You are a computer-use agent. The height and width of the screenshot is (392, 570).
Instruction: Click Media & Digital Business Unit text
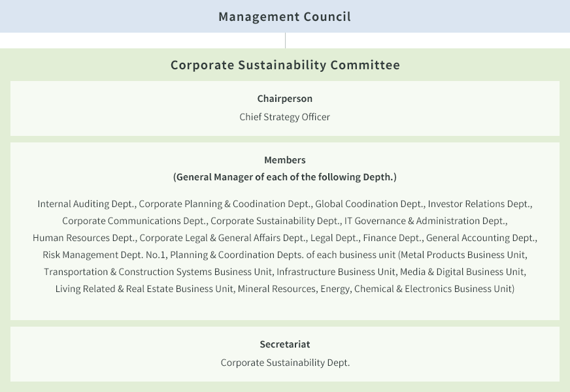tap(463, 272)
